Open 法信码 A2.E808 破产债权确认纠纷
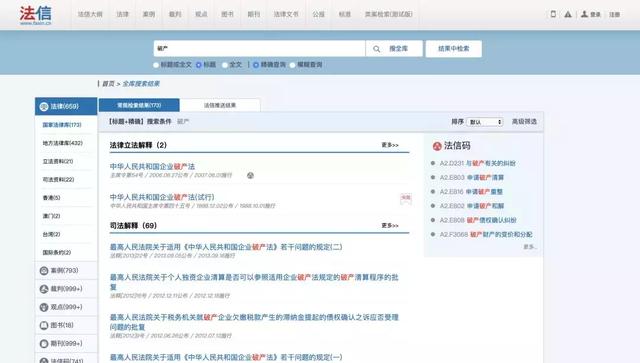 (x=478, y=220)
